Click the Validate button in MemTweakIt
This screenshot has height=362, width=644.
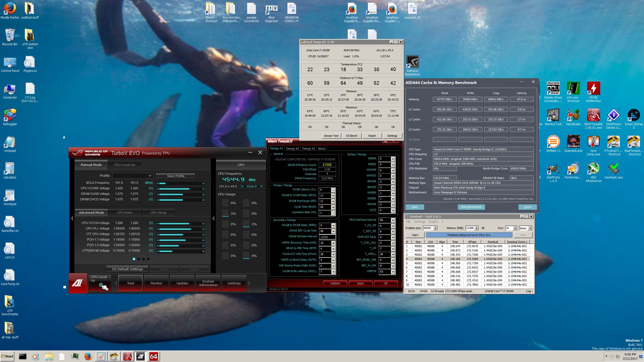[x=335, y=283]
